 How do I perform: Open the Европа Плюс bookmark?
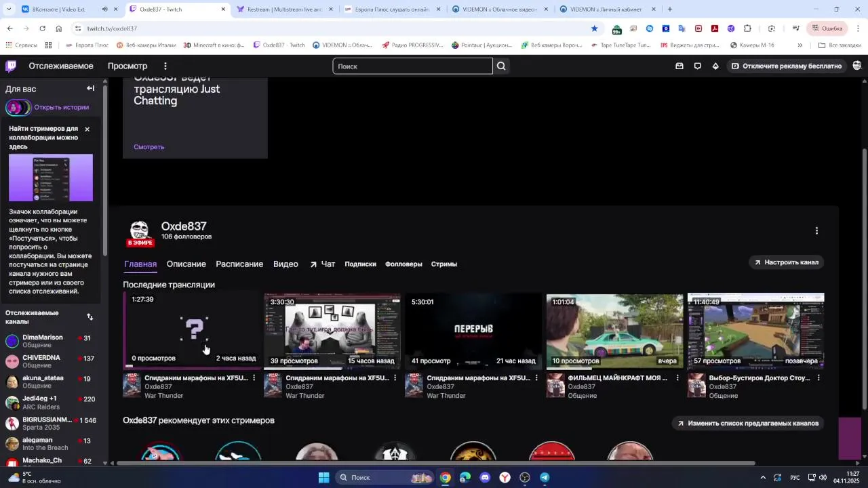pyautogui.click(x=87, y=45)
